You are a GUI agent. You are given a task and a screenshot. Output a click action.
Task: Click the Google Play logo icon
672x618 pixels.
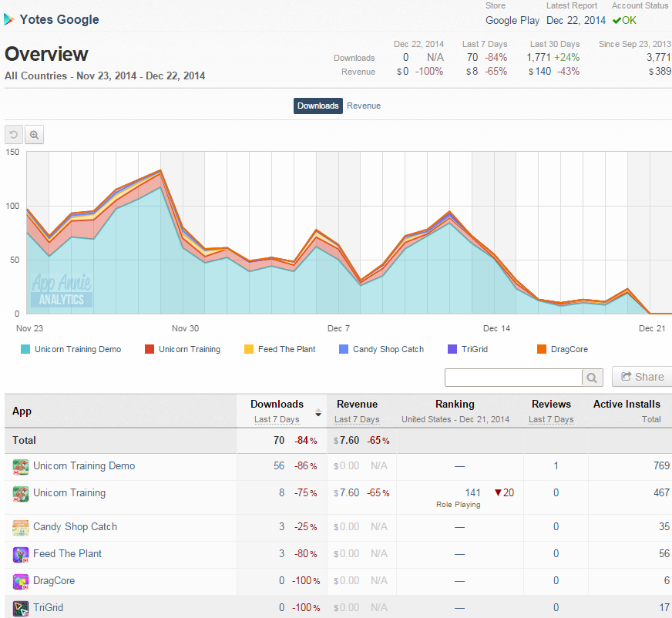(x=9, y=19)
